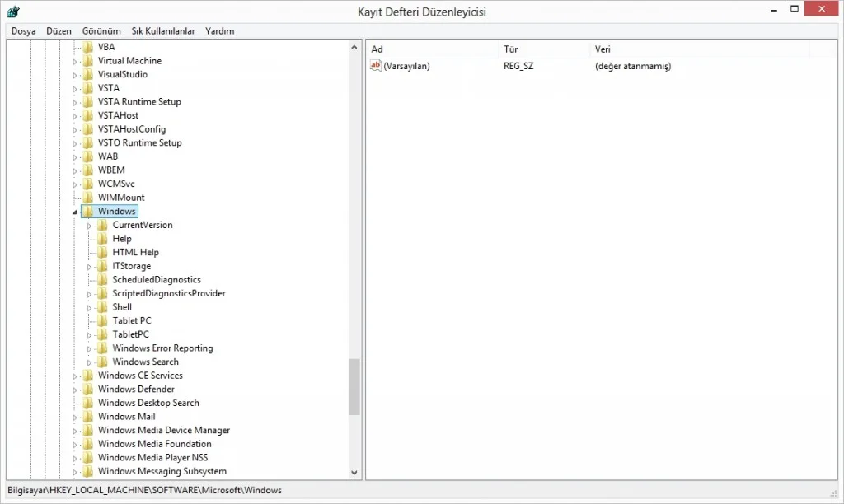This screenshot has width=844, height=504.
Task: Click the status bar registry path
Action: (144, 490)
